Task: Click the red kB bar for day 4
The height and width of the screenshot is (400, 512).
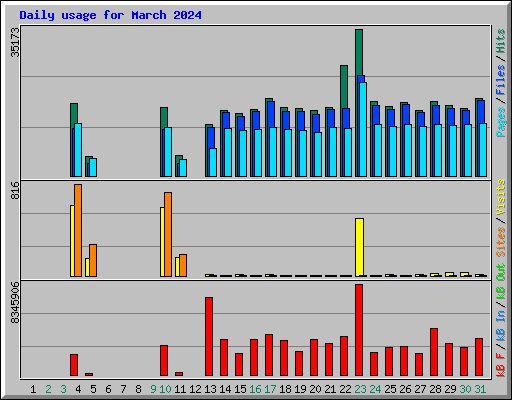Action: [74, 365]
